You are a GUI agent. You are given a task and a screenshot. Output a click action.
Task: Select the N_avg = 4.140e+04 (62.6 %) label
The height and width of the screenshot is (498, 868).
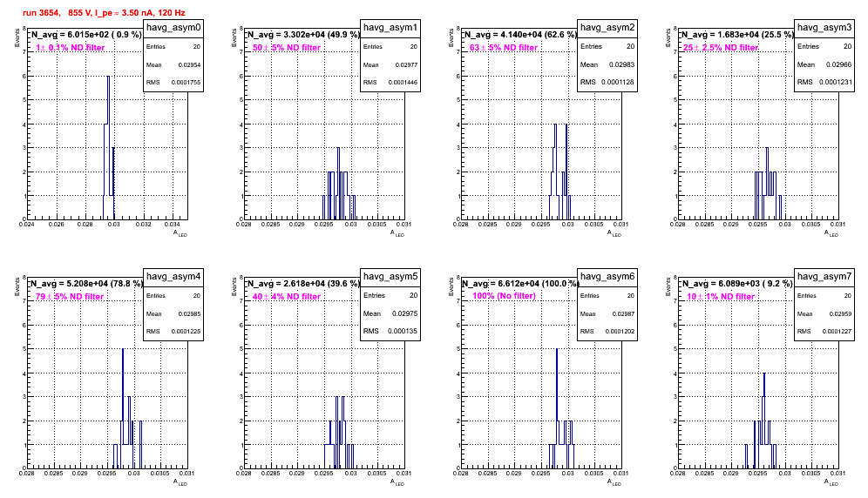pyautogui.click(x=520, y=35)
